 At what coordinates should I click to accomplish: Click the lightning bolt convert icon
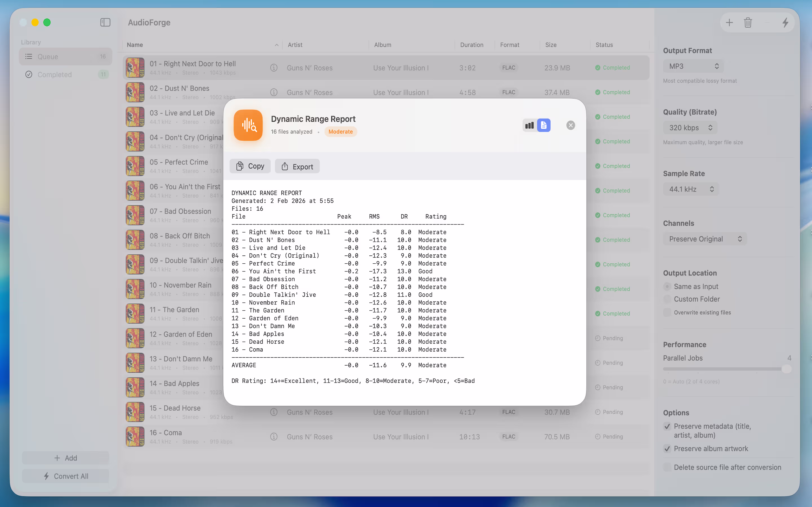[785, 23]
